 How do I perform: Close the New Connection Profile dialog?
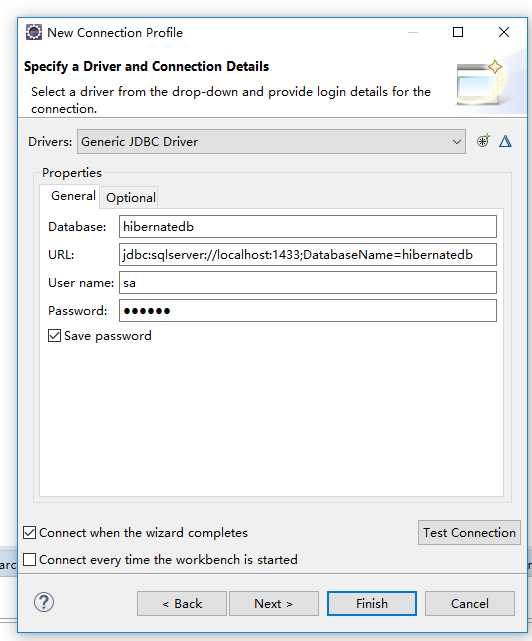(x=504, y=32)
